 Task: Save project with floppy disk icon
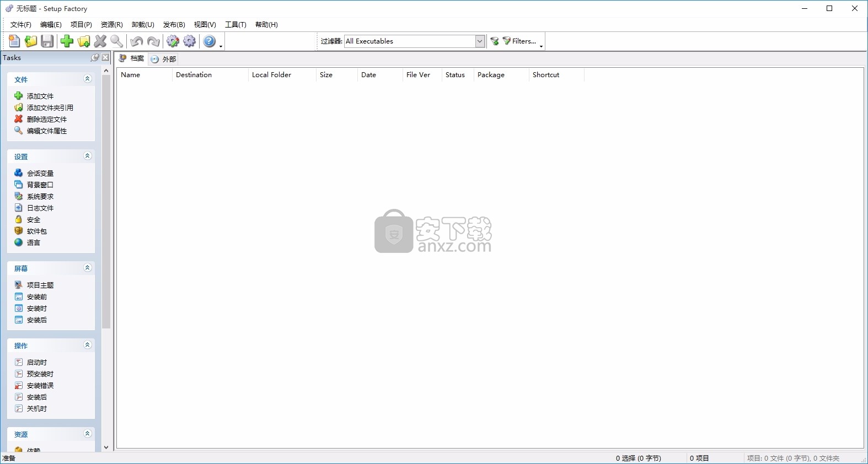47,41
